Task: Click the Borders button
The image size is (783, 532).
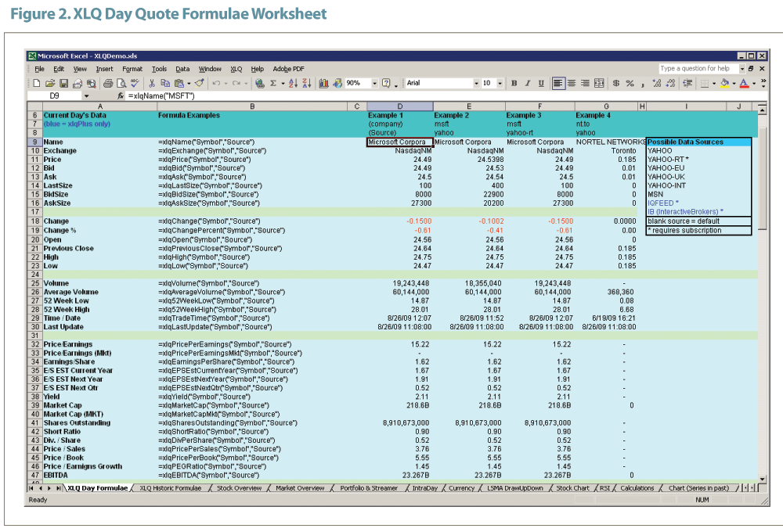Action: 705,84
